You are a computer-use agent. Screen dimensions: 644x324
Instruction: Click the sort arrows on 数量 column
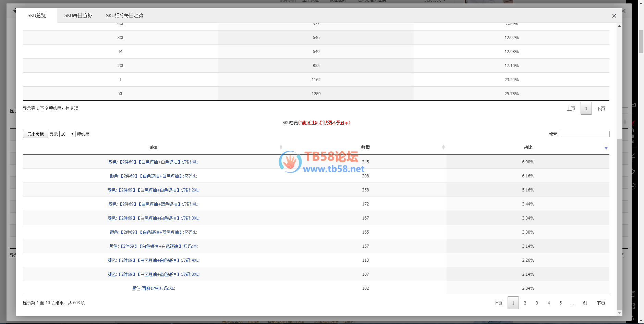click(443, 147)
